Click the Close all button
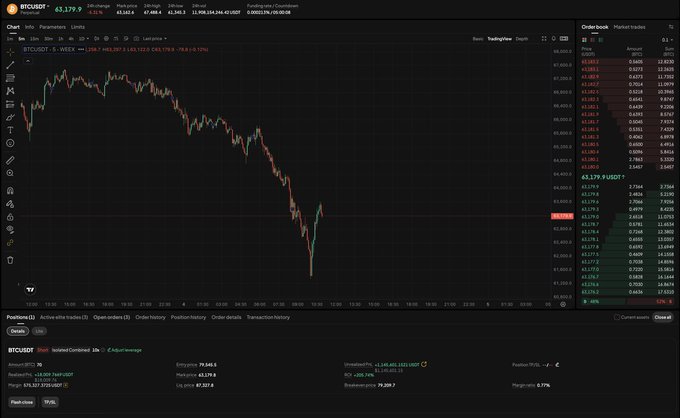 [663, 317]
